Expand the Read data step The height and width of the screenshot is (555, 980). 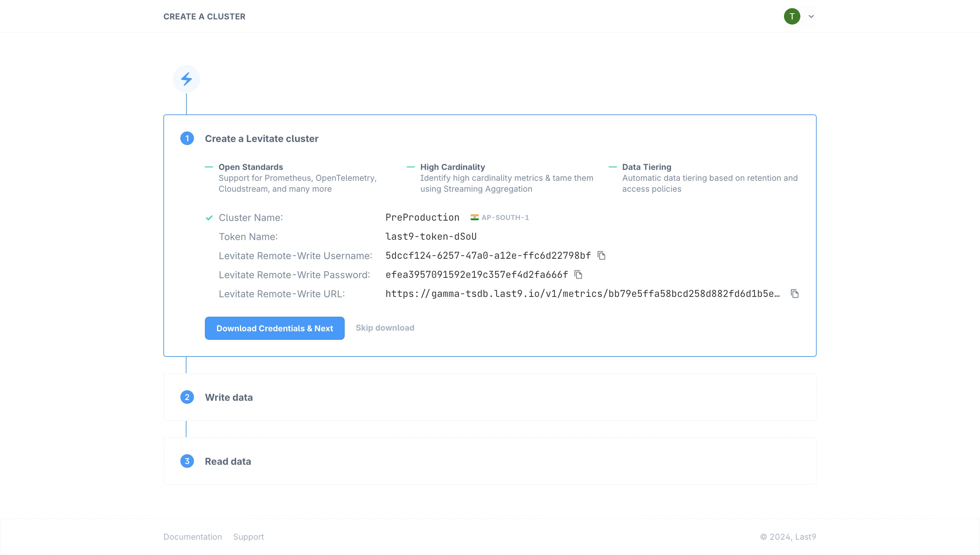[x=228, y=461]
